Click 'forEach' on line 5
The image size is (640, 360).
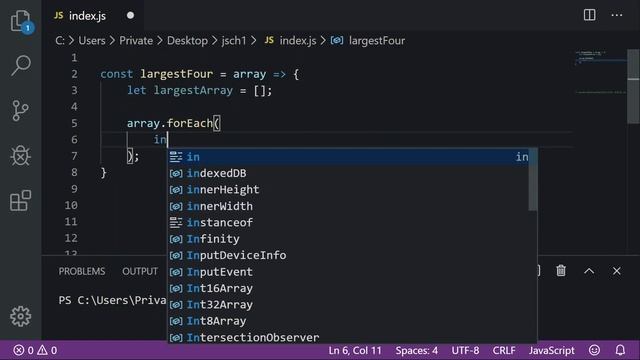point(190,123)
